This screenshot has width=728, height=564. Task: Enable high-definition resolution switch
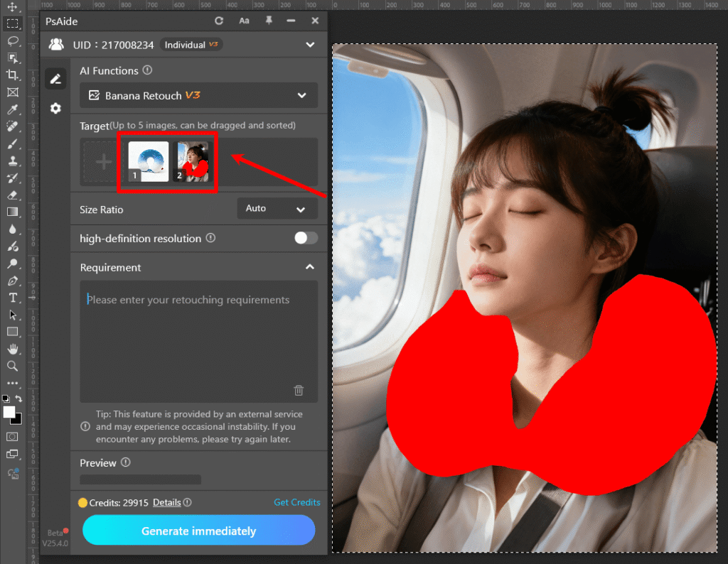pyautogui.click(x=306, y=238)
